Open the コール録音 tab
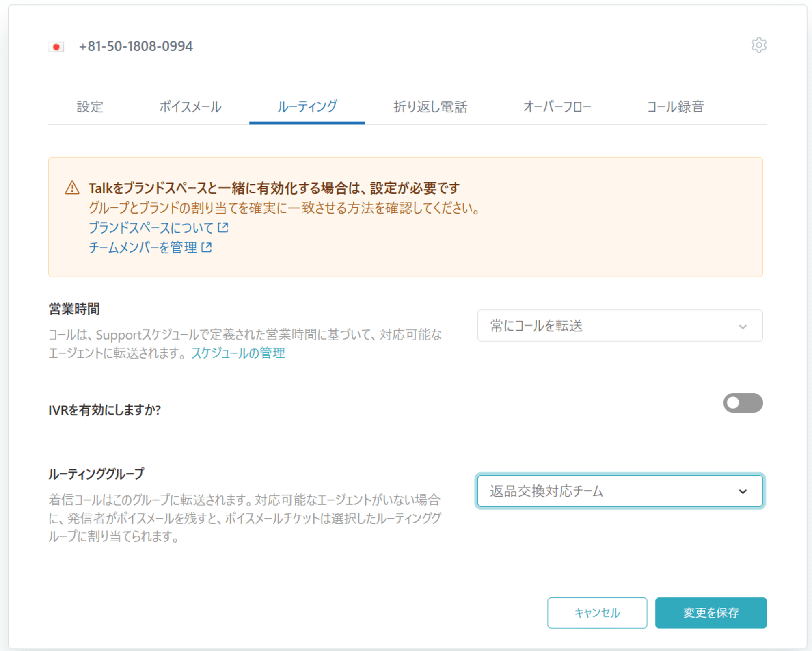Viewport: 812px width, 651px height. click(x=676, y=107)
